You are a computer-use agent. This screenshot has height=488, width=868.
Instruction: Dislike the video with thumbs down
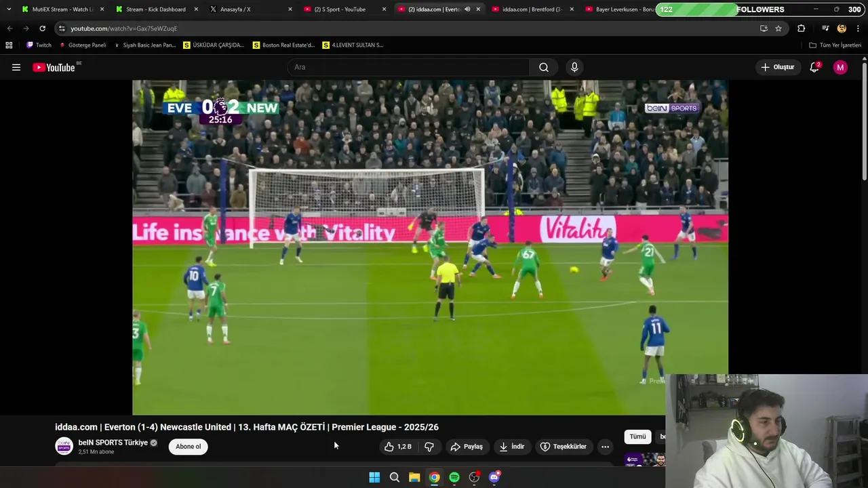tap(429, 447)
